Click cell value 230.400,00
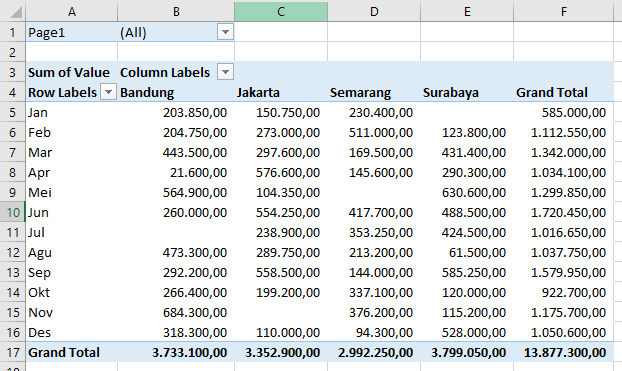 pos(381,112)
